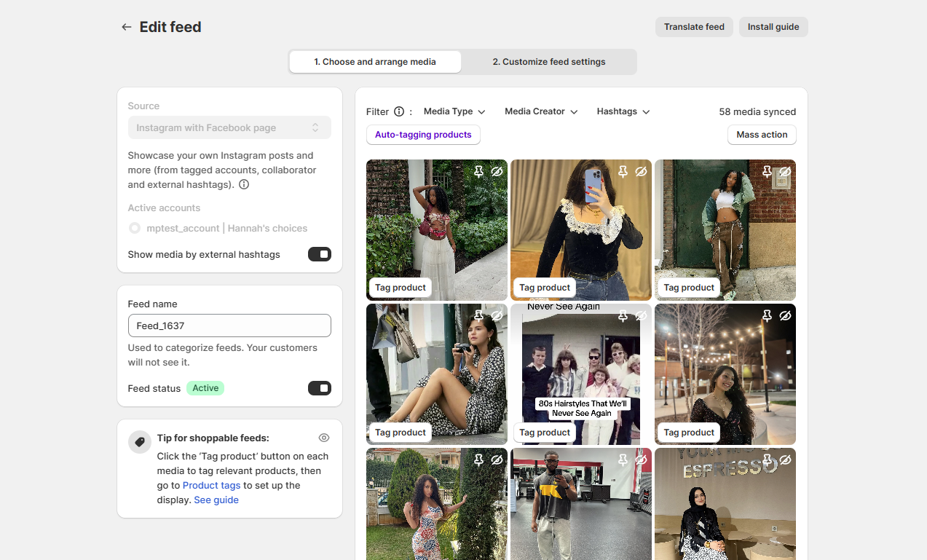Pin the 80s Hairstyles media post
927x560 pixels.
[623, 316]
